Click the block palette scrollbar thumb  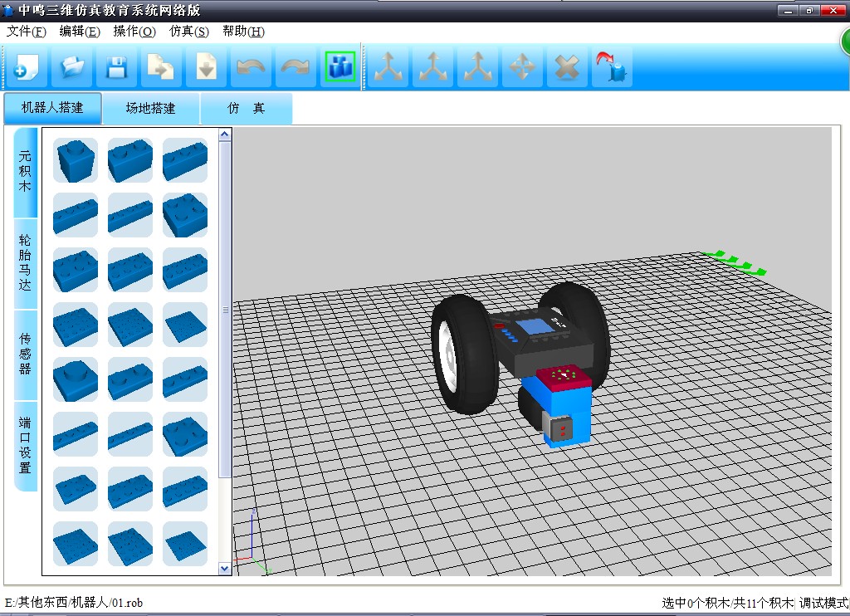pyautogui.click(x=225, y=310)
